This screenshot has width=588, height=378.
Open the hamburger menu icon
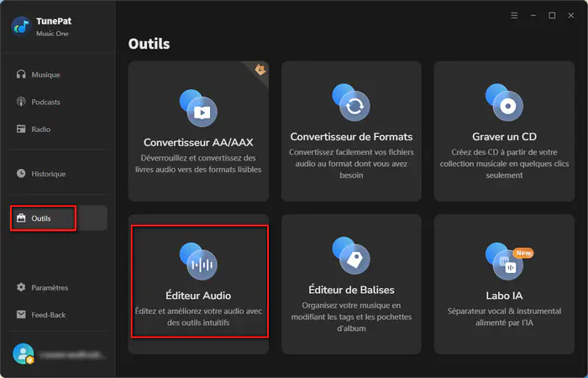coord(514,15)
